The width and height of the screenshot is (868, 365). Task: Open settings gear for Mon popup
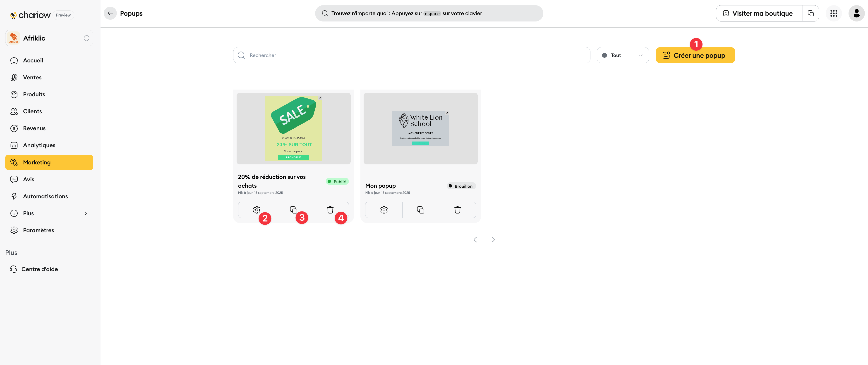(x=384, y=210)
